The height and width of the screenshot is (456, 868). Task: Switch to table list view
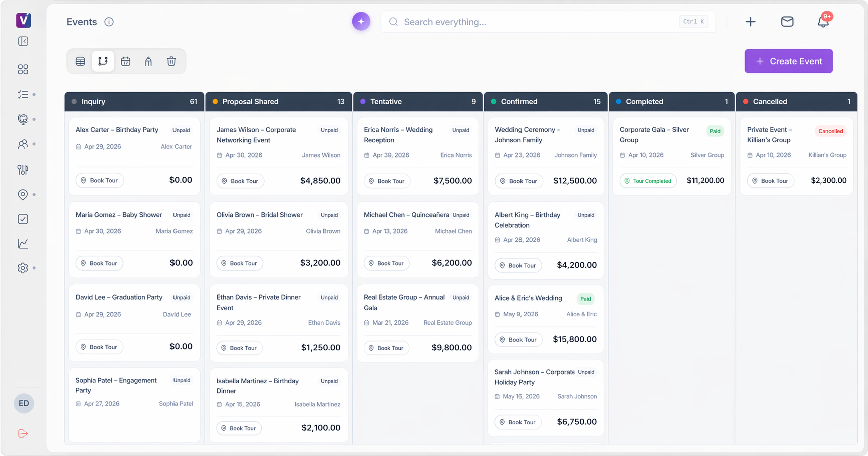(80, 61)
